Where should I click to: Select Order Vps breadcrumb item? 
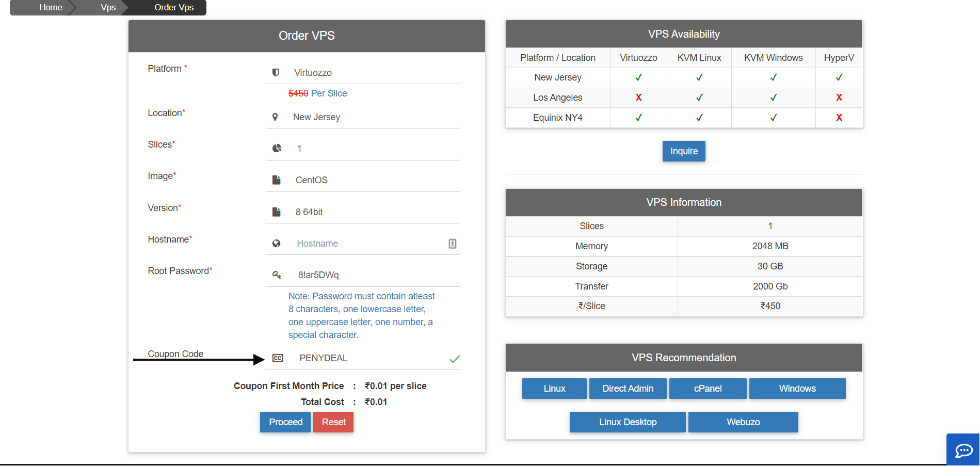174,7
